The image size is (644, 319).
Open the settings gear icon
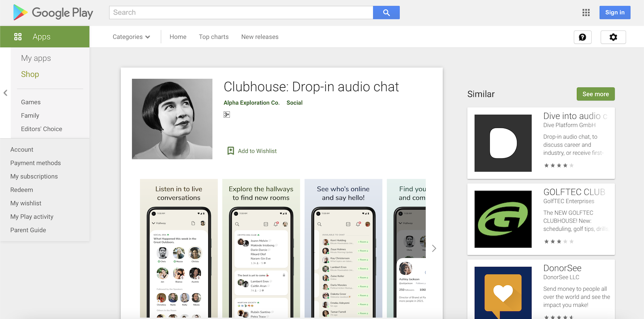click(x=613, y=37)
